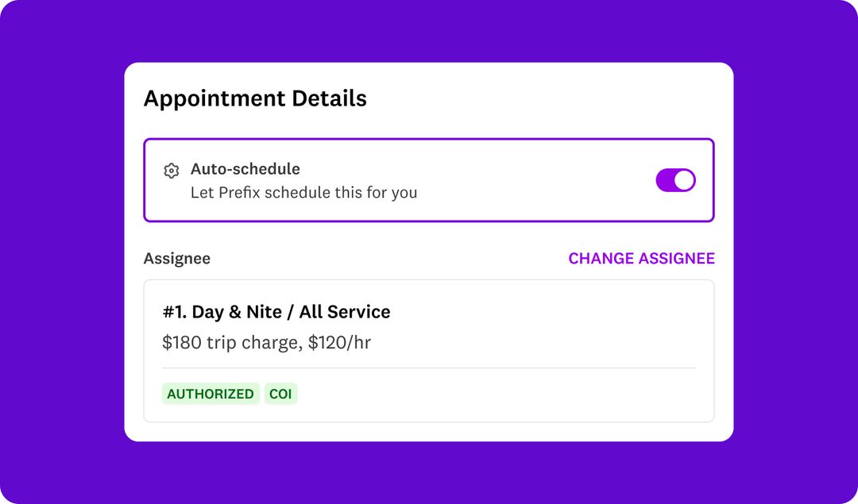
Task: Select the "Day & Nite" company name
Action: (237, 312)
